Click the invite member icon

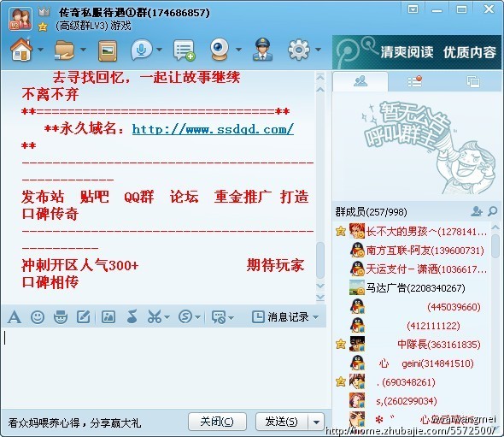[477, 211]
